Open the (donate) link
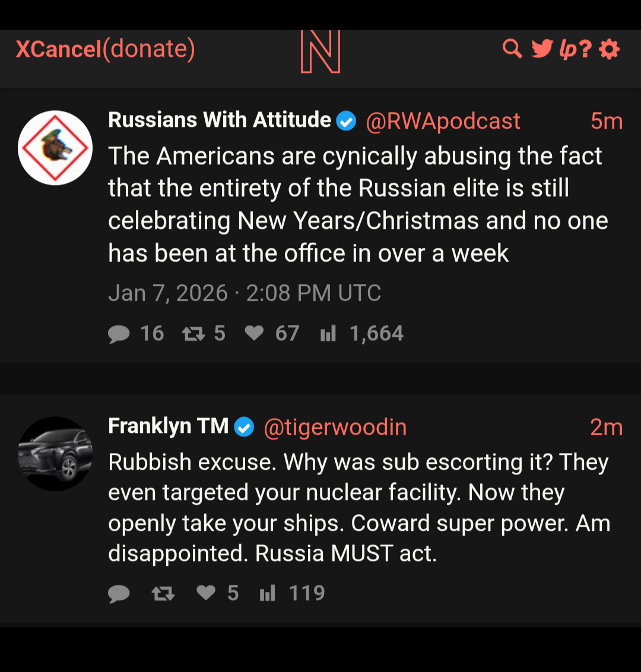Image resolution: width=641 pixels, height=672 pixels. pos(149,49)
